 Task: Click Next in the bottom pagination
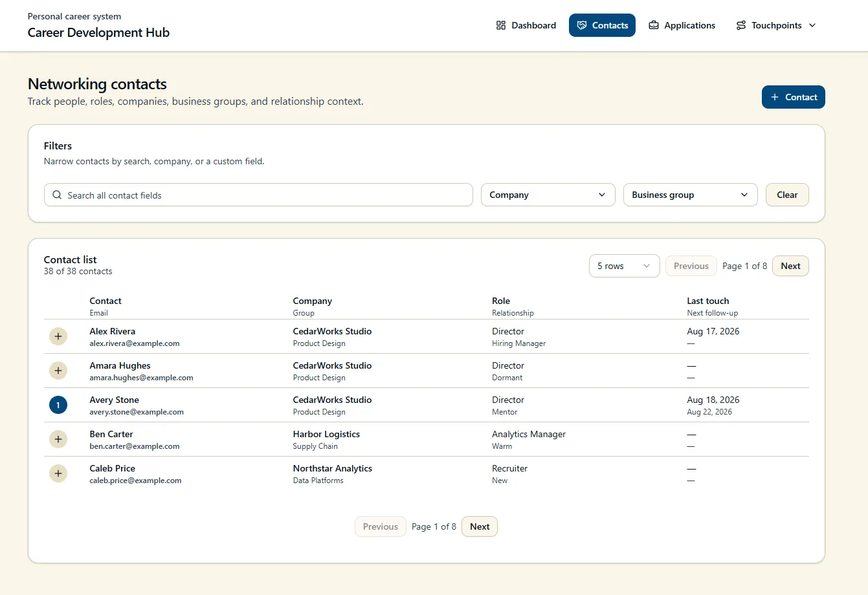pos(480,526)
